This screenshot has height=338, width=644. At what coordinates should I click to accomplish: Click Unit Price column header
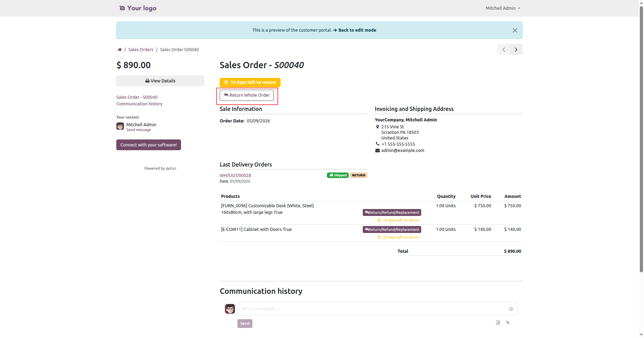[481, 196]
